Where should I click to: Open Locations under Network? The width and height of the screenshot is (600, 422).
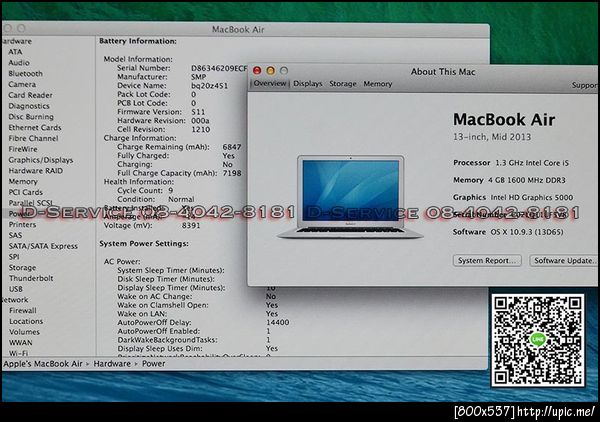26,321
